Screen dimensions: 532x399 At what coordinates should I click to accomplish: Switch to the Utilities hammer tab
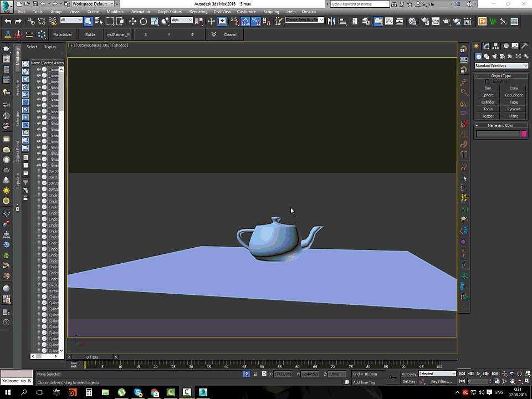[525, 46]
